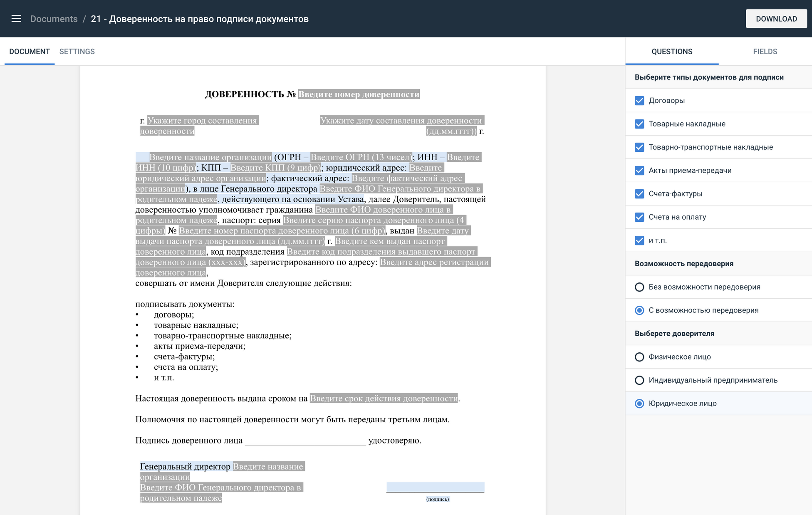Uncheck the Договоры checkbox

[x=639, y=101]
